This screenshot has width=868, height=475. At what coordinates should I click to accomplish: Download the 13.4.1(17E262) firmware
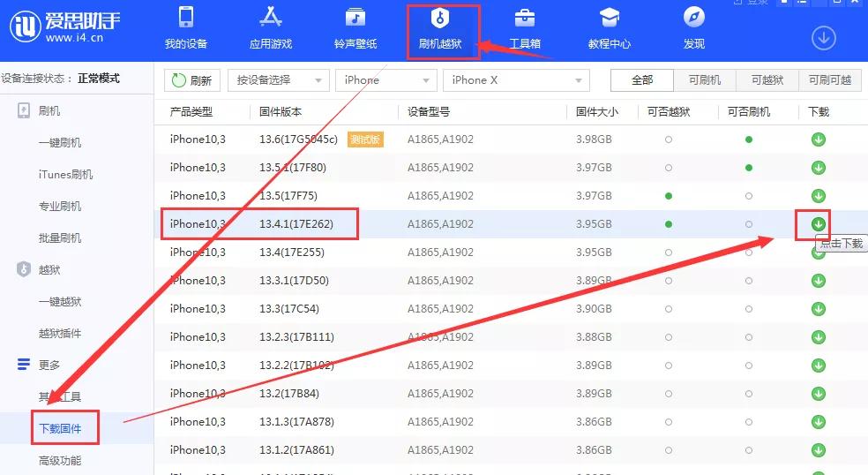coord(819,224)
